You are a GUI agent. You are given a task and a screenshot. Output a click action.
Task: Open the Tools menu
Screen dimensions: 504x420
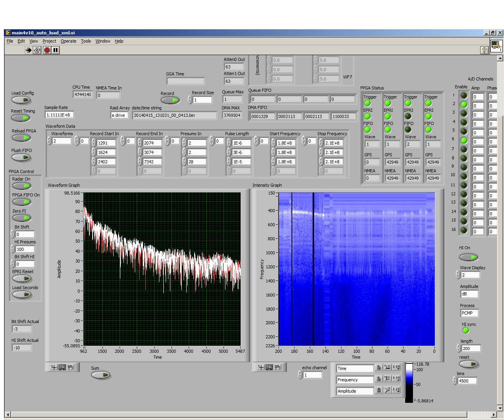pyautogui.click(x=86, y=41)
